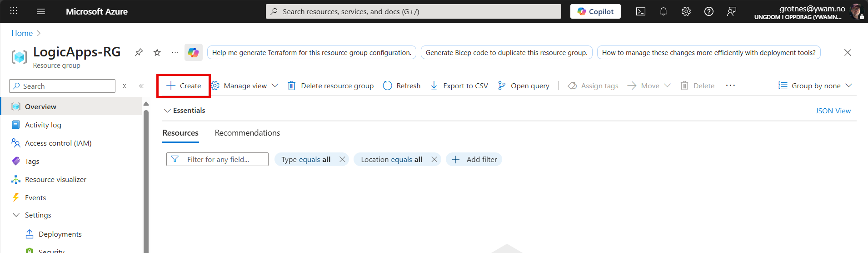
Task: Open the Group by none dropdown
Action: [815, 86]
